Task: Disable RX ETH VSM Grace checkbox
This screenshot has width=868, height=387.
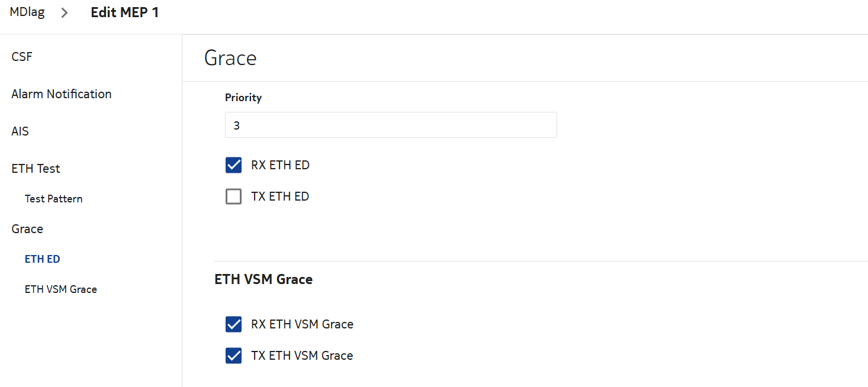Action: pyautogui.click(x=234, y=324)
